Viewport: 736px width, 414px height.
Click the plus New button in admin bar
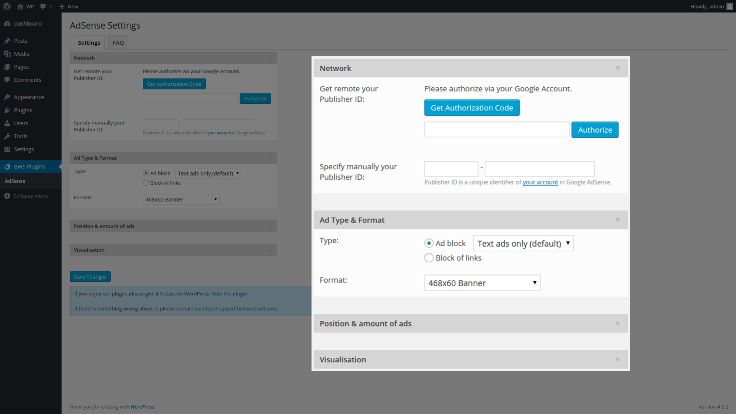click(x=69, y=7)
